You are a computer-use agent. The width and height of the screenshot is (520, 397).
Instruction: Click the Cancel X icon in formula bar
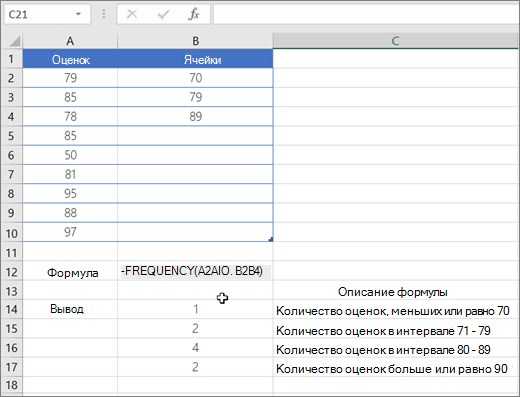point(132,14)
